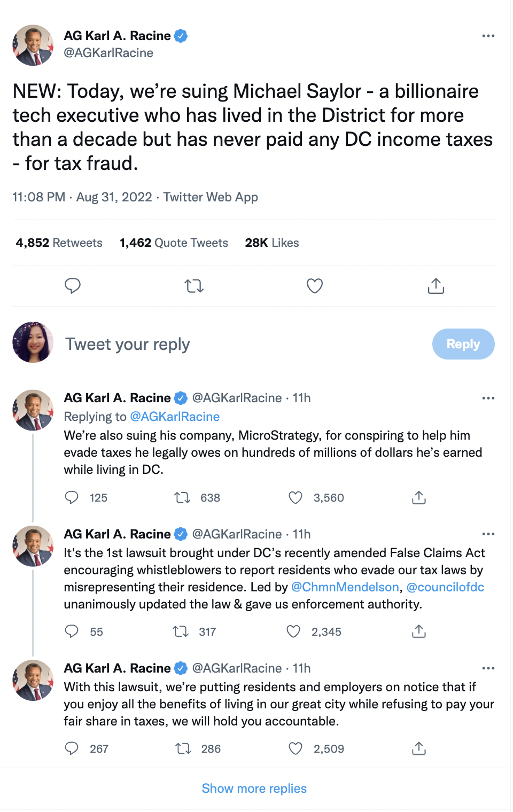Retweet the reply with 317 retweets

[181, 632]
